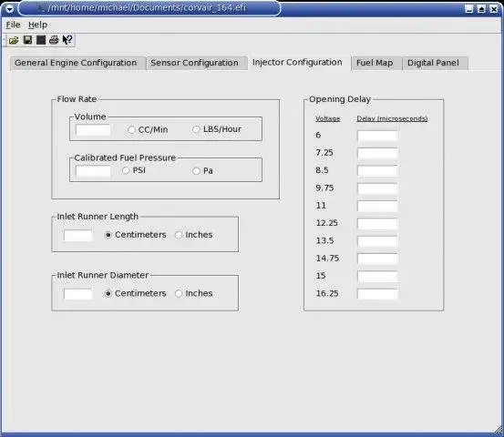Viewport: 504px width, 437px height.
Task: Click the dark square toolbar icon
Action: point(41,40)
